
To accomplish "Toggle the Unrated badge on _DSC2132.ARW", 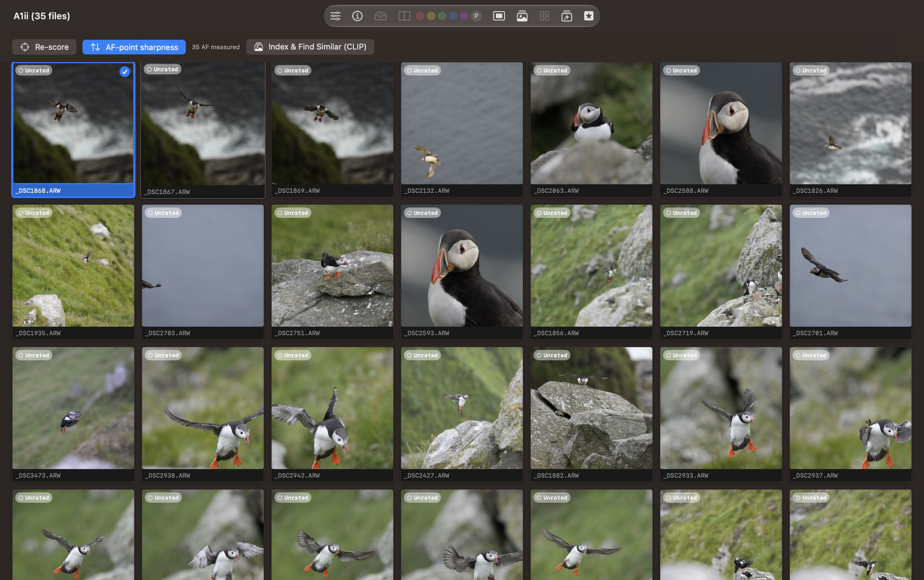I will (x=422, y=71).
